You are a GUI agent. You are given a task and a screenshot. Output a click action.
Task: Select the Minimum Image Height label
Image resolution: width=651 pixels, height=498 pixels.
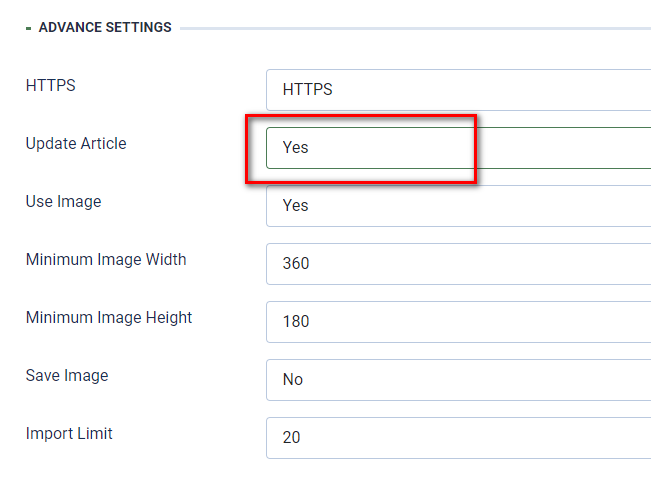click(x=109, y=318)
